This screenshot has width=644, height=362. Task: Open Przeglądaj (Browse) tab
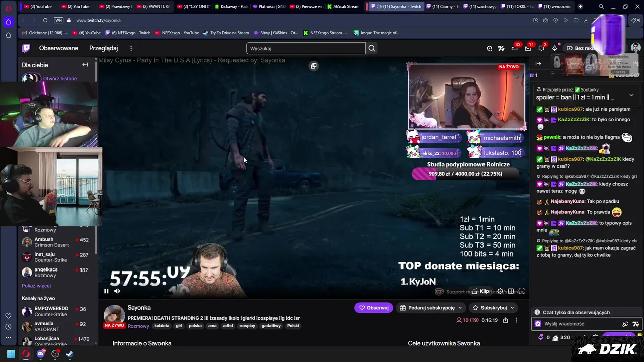[103, 48]
